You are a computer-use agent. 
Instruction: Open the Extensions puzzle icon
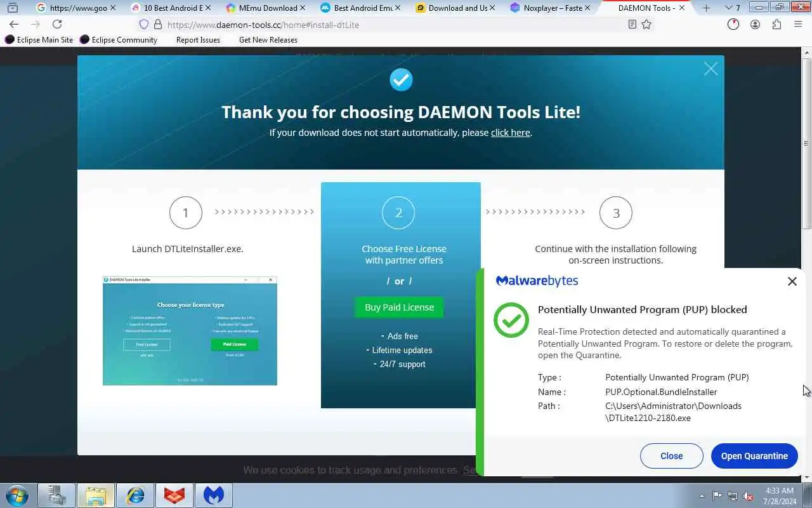(776, 24)
